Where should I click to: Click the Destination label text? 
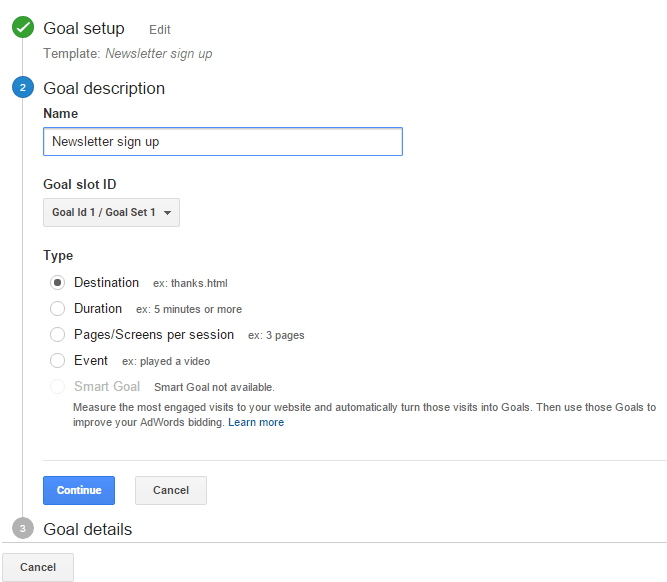tap(106, 282)
